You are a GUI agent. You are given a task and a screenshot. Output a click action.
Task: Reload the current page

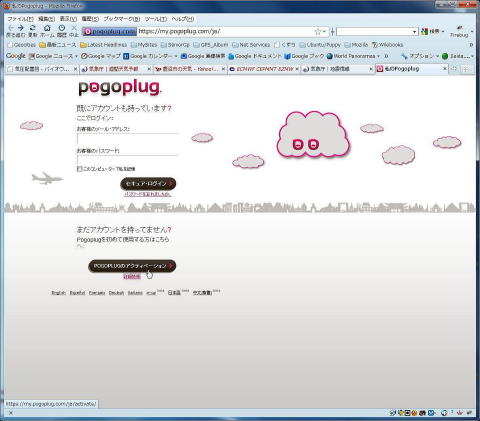tap(32, 28)
